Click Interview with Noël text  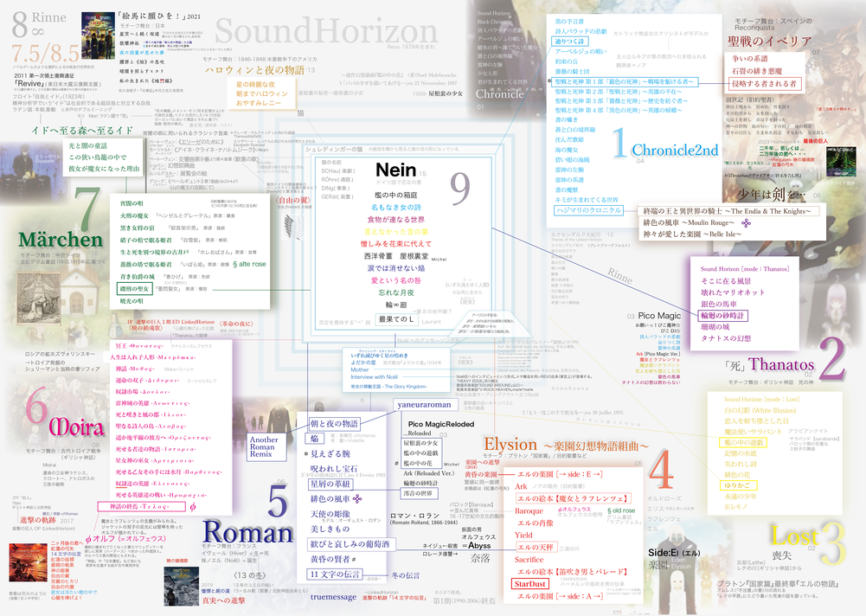[x=374, y=377]
